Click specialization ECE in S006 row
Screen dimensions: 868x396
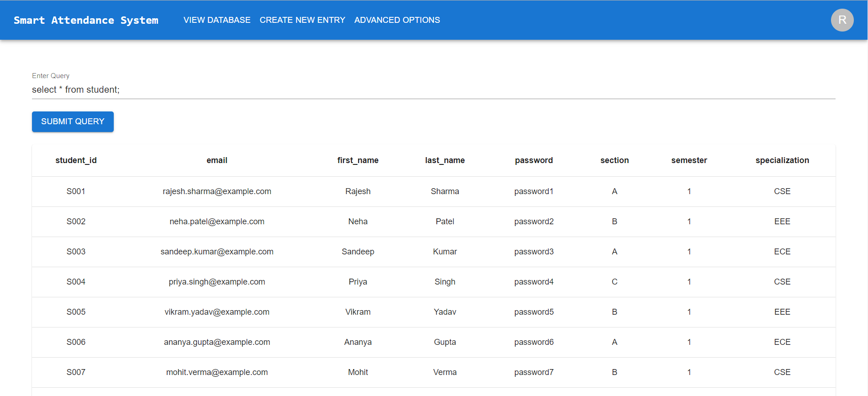coord(782,342)
